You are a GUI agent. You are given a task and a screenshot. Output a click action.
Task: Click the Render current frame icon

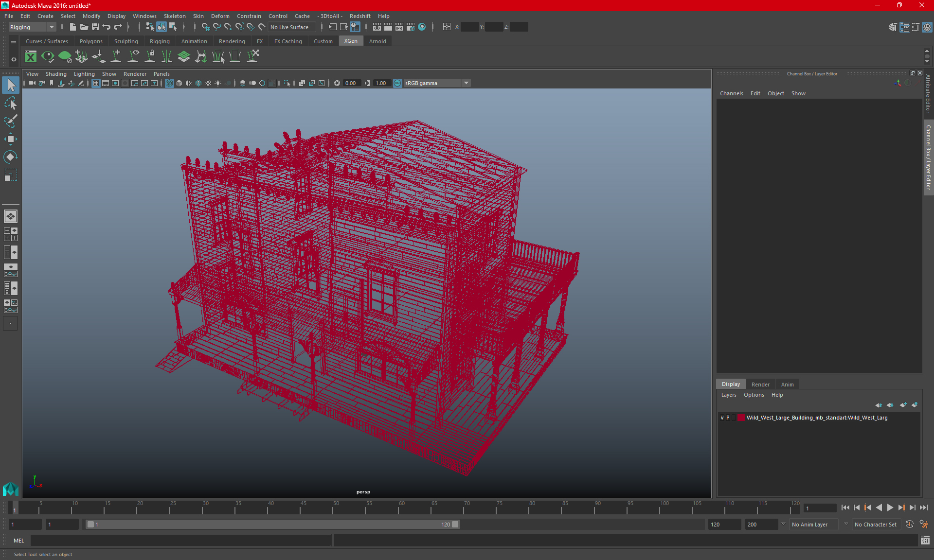(388, 27)
